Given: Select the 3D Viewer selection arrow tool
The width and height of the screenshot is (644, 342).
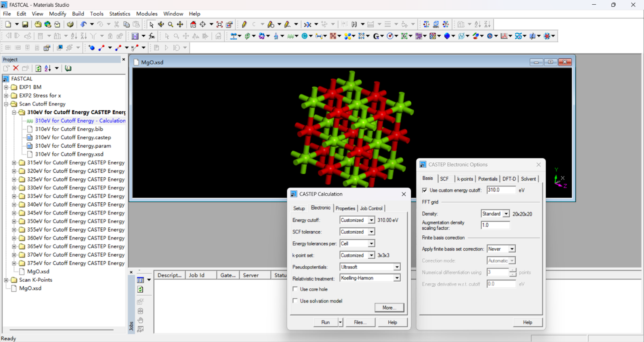Looking at the screenshot, I should (152, 25).
